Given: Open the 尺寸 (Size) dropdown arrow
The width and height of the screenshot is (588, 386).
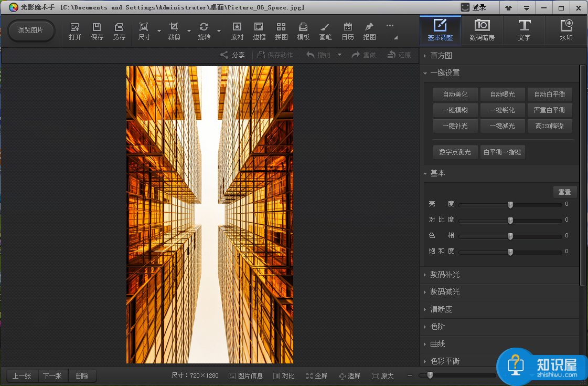Looking at the screenshot, I should point(159,31).
